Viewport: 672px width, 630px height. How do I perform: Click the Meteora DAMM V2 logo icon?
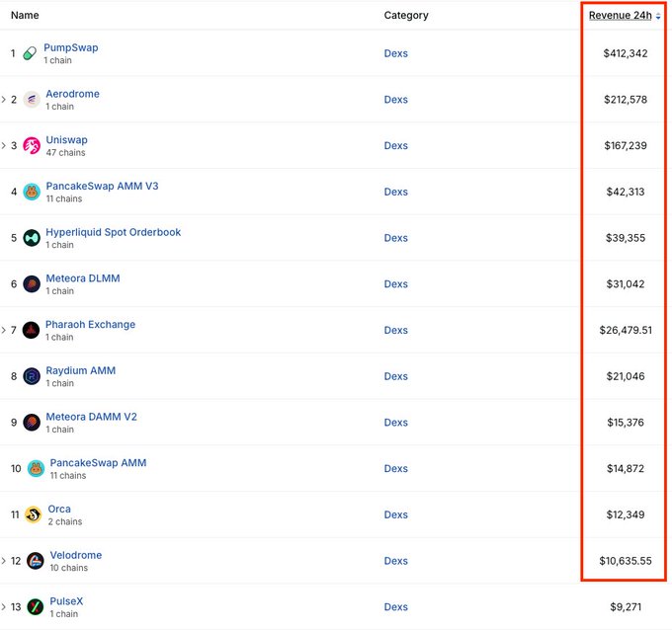click(x=32, y=423)
